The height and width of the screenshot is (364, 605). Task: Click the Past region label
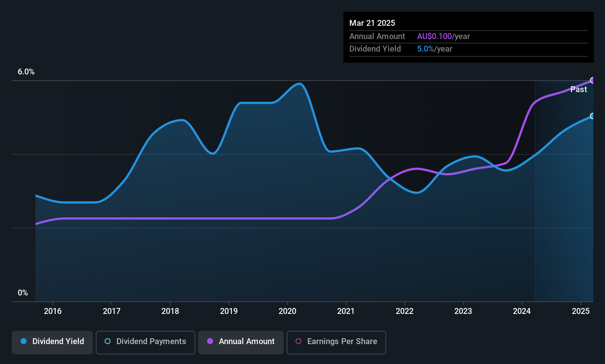(x=578, y=90)
